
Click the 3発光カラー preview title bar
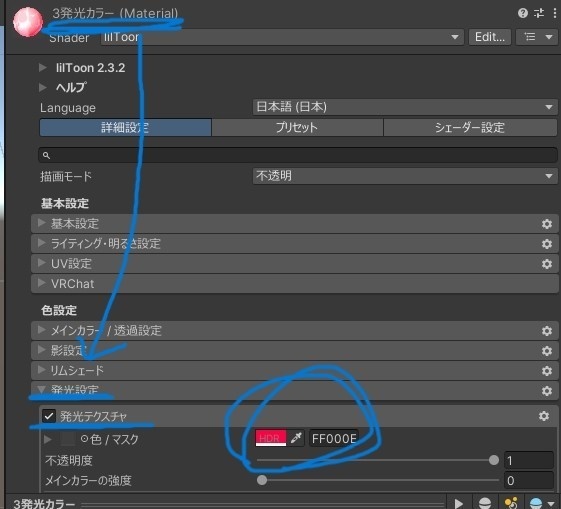(x=225, y=503)
